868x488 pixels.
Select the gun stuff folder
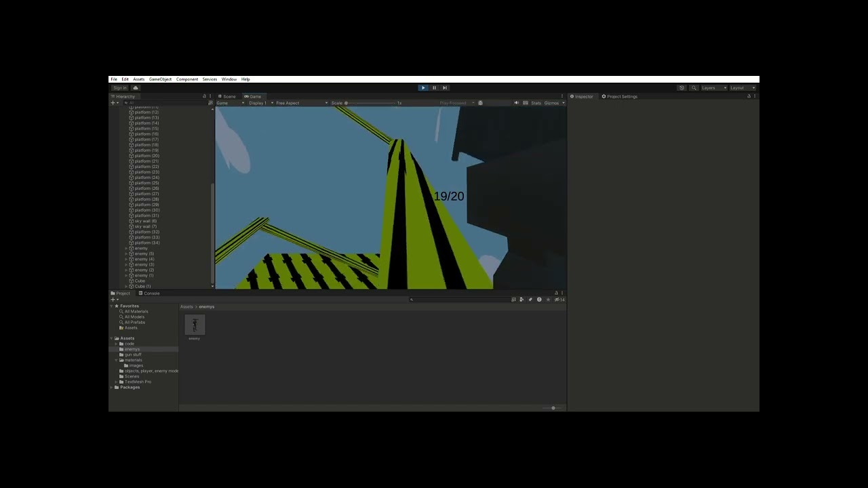pos(133,354)
